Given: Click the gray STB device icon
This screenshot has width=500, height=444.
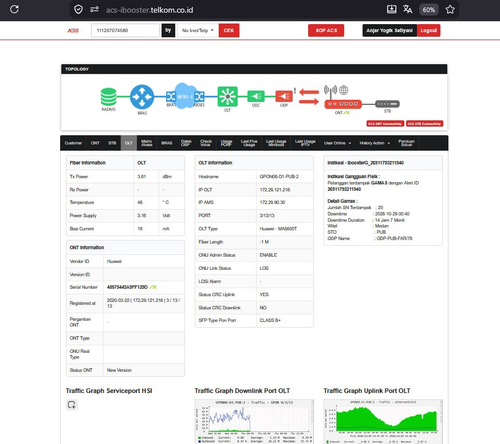Looking at the screenshot, I should (387, 104).
